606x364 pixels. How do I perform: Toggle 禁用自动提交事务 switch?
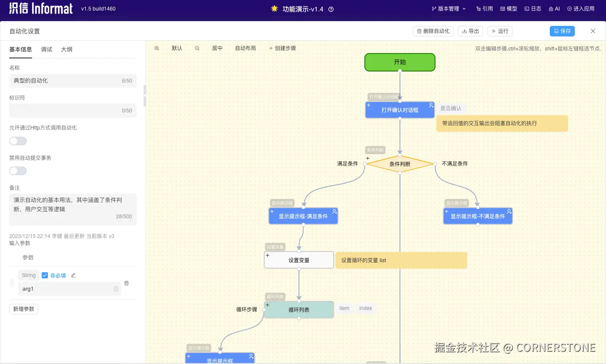click(18, 171)
